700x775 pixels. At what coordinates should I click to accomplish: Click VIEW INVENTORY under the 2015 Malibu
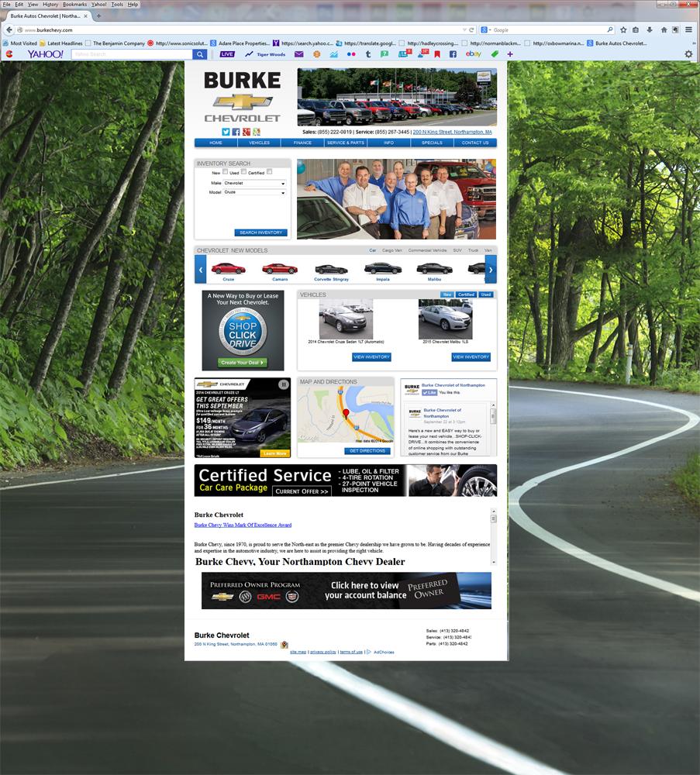click(x=471, y=356)
